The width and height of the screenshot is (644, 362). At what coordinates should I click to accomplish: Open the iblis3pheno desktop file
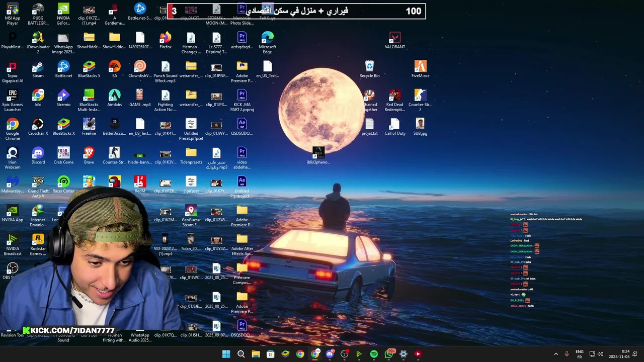(x=318, y=155)
